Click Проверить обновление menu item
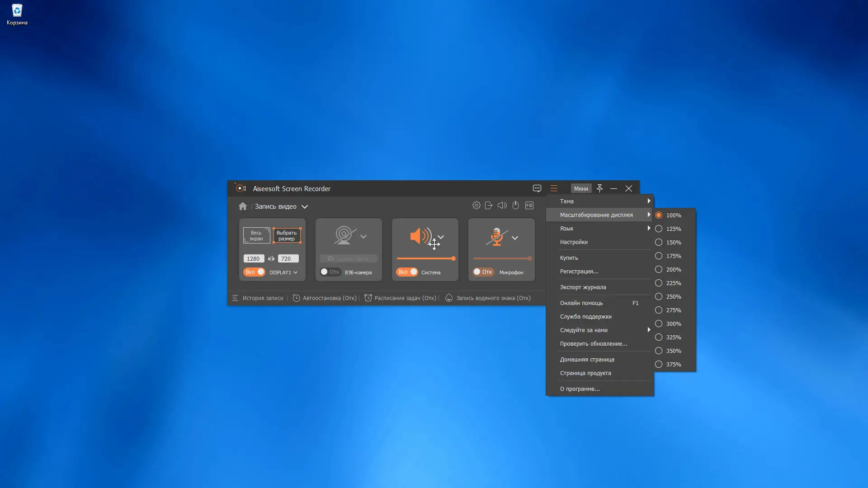Screen dimensions: 868x488 (593, 344)
